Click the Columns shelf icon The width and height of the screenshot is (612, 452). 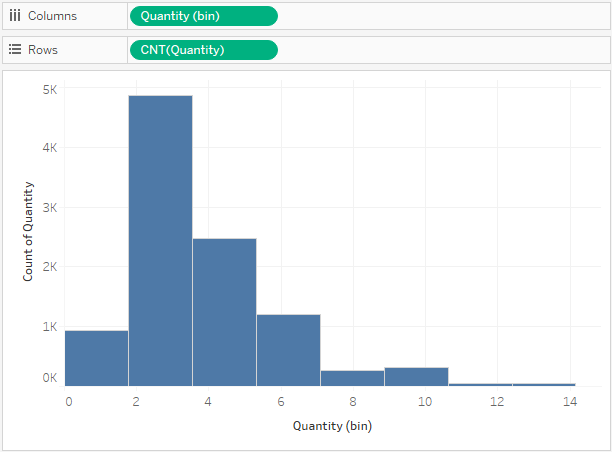pyautogui.click(x=15, y=16)
